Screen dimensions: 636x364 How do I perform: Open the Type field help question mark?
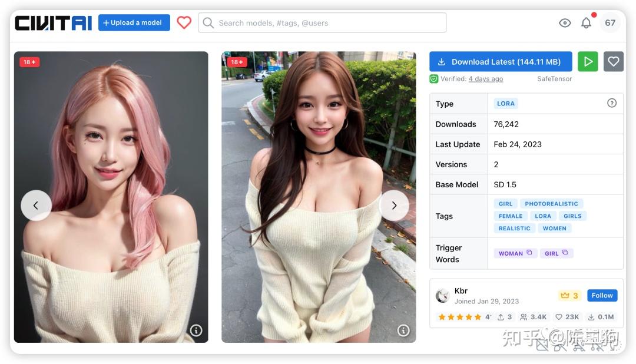[x=612, y=101]
